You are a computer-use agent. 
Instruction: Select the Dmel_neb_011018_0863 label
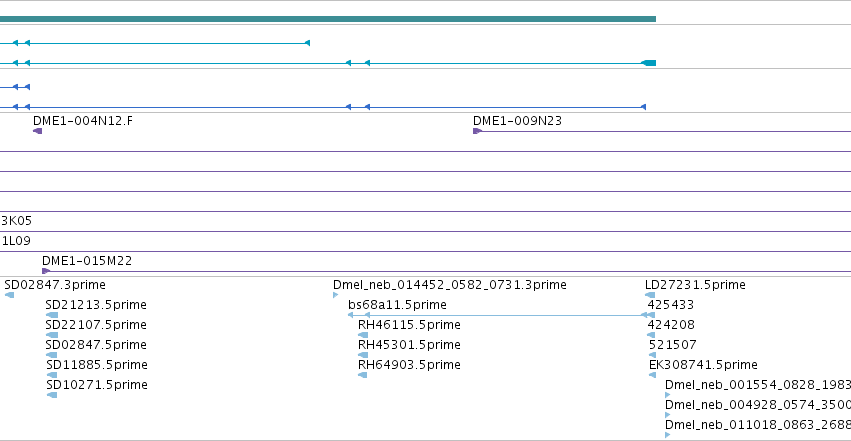758,425
